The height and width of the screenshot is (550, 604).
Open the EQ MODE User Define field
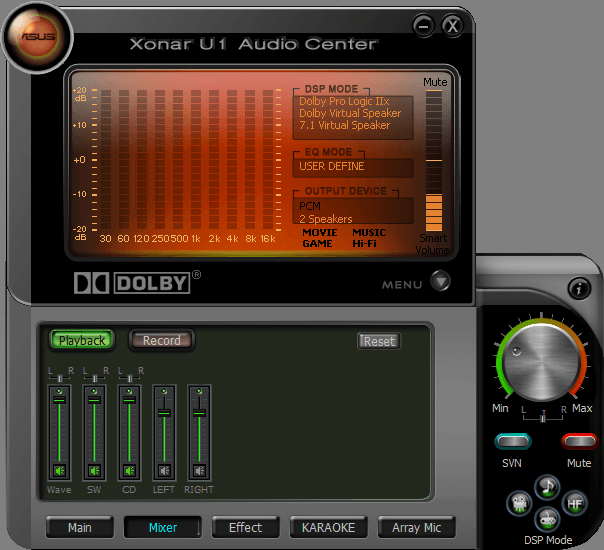click(x=353, y=167)
